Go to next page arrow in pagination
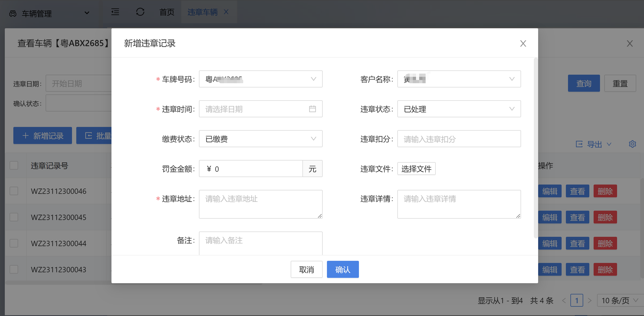Image resolution: width=644 pixels, height=316 pixels. (590, 301)
